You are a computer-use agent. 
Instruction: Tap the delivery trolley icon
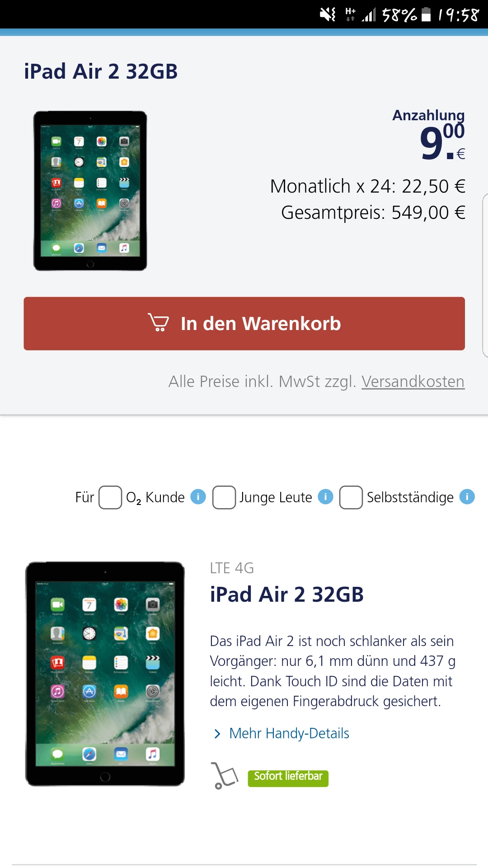pyautogui.click(x=224, y=776)
